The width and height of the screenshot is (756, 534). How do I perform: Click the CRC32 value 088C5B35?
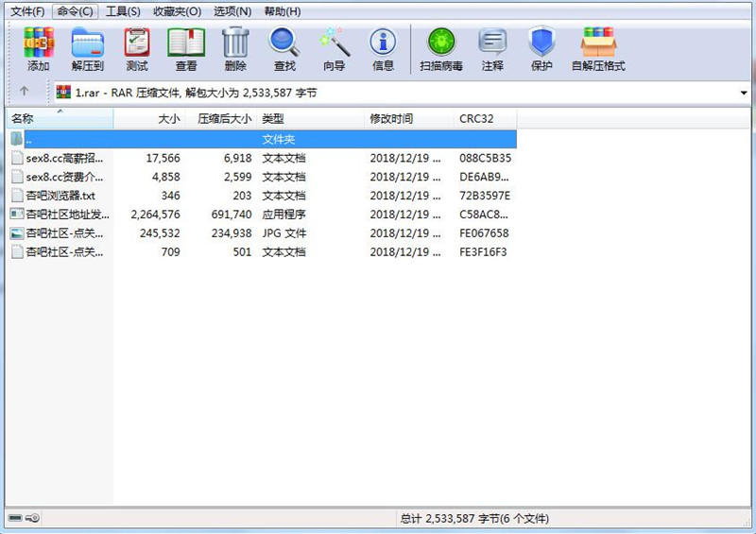pos(485,158)
